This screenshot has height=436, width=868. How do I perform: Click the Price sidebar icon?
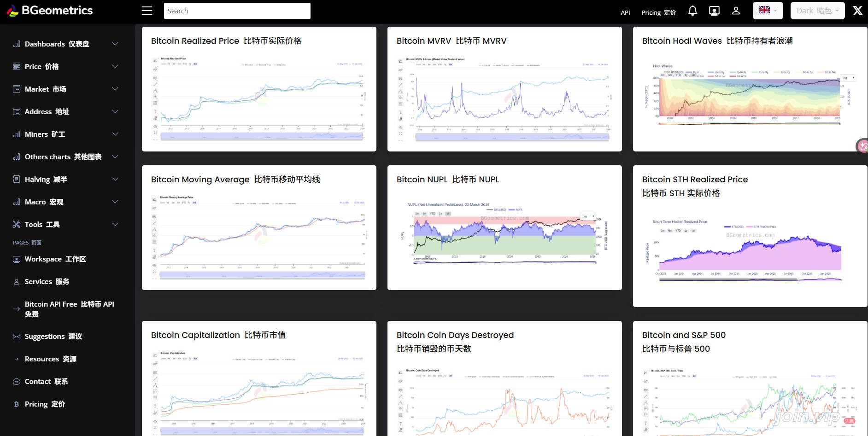17,66
